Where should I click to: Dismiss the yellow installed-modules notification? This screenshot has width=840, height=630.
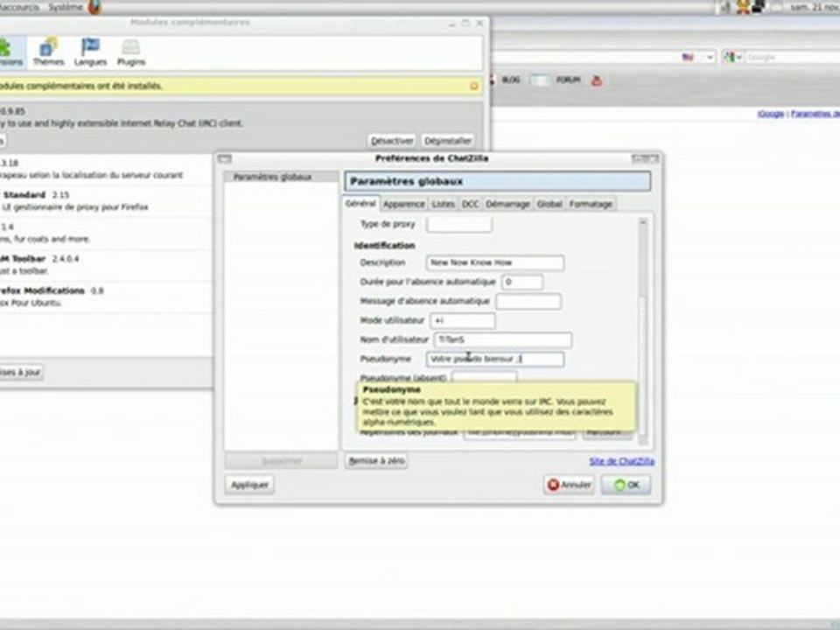click(x=473, y=87)
